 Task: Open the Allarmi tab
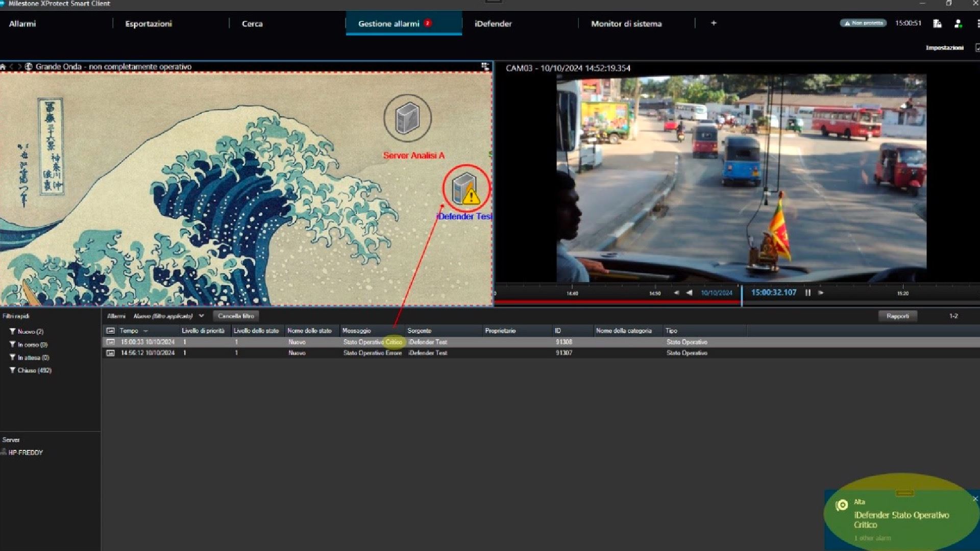tap(22, 23)
